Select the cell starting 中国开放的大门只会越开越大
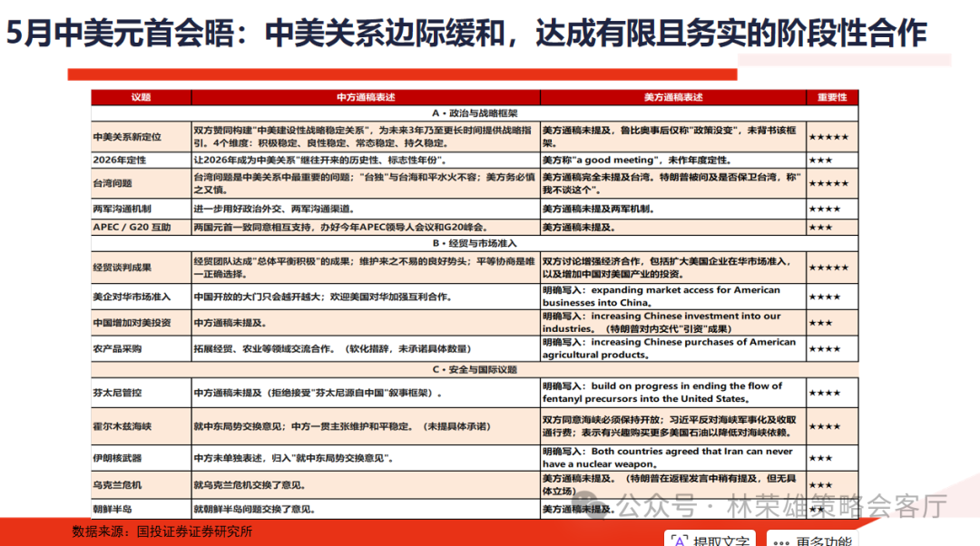980x546 pixels. pos(366,297)
